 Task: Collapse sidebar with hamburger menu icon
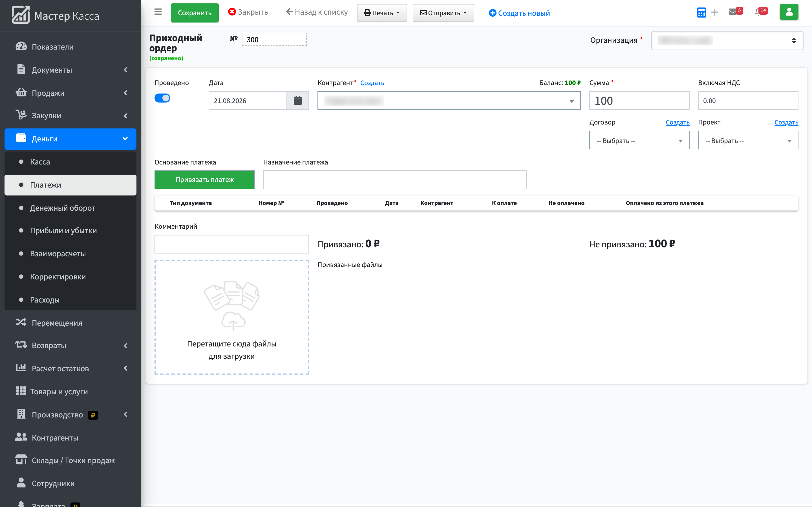tap(158, 12)
